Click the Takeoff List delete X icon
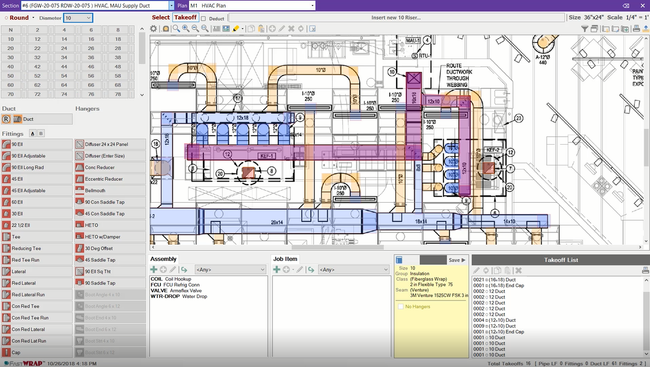Screen dimensions: 650x367 [x=518, y=270]
